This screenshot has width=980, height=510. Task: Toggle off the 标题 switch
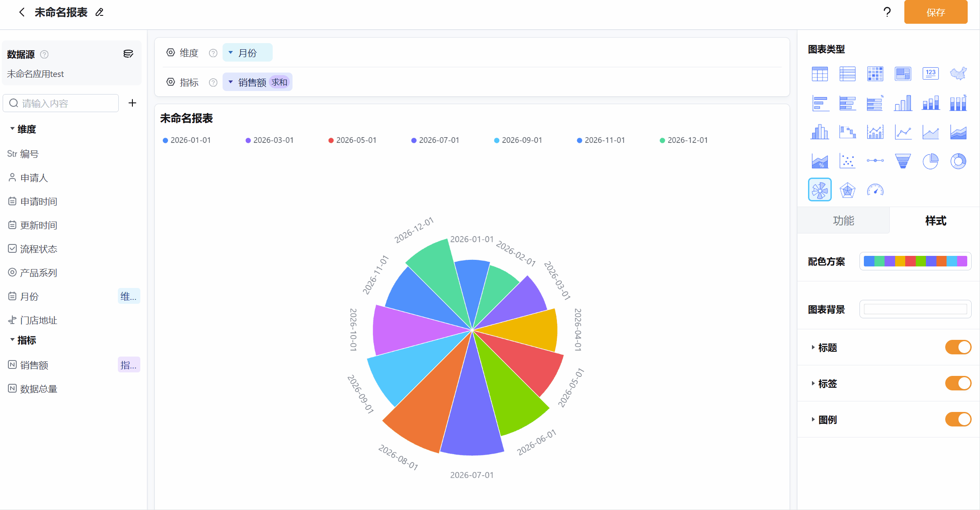coord(958,347)
